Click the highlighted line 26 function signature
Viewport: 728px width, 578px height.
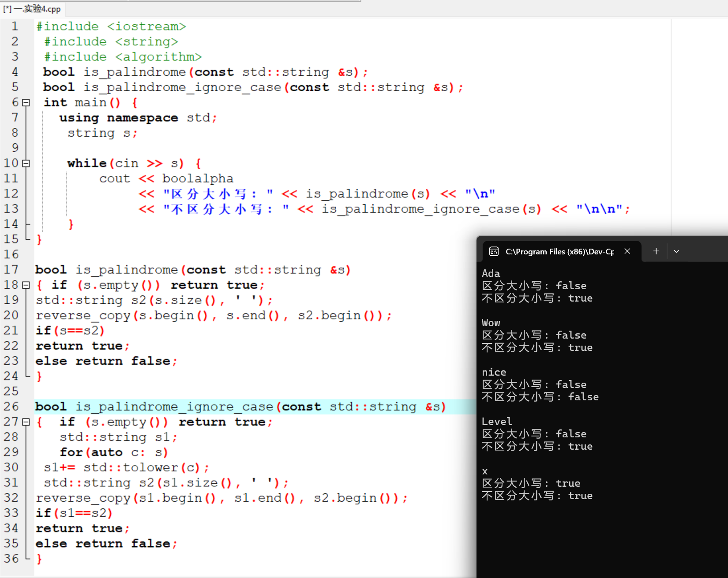point(241,406)
